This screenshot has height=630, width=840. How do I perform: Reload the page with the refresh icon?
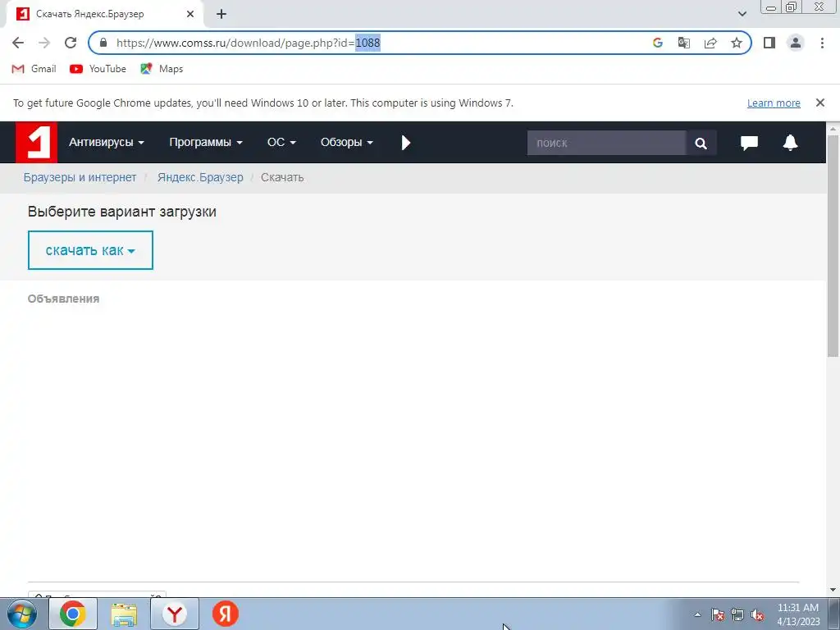coord(71,43)
